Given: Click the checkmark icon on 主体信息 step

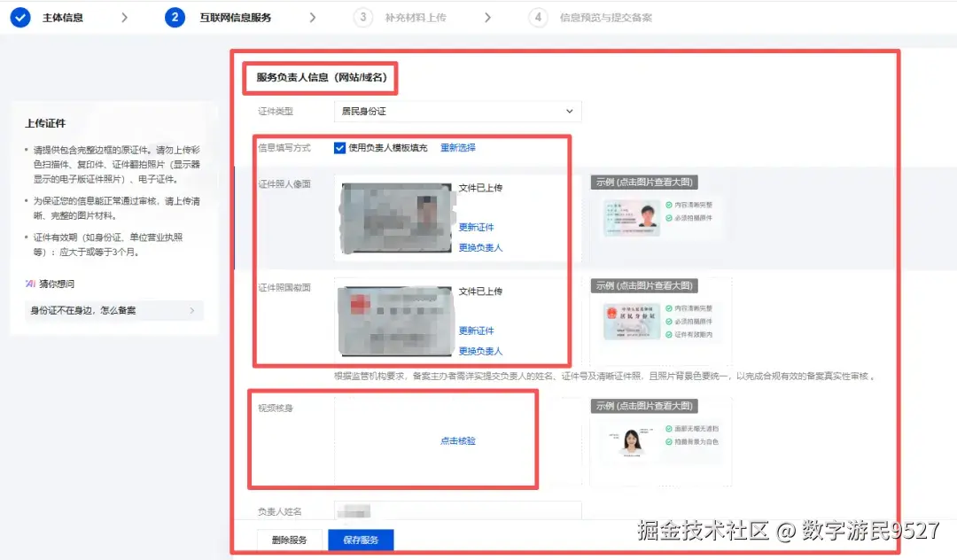Looking at the screenshot, I should [x=19, y=17].
